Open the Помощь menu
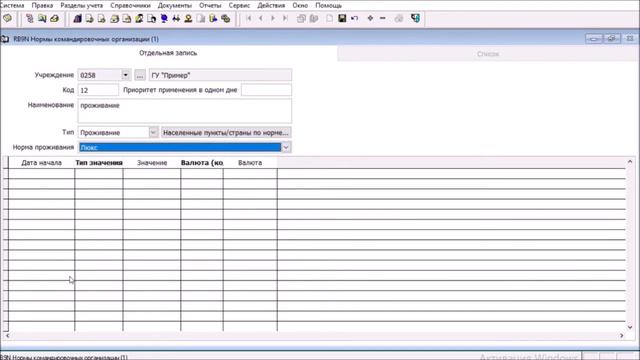Screen dimensions: 640x360 pos(329,5)
